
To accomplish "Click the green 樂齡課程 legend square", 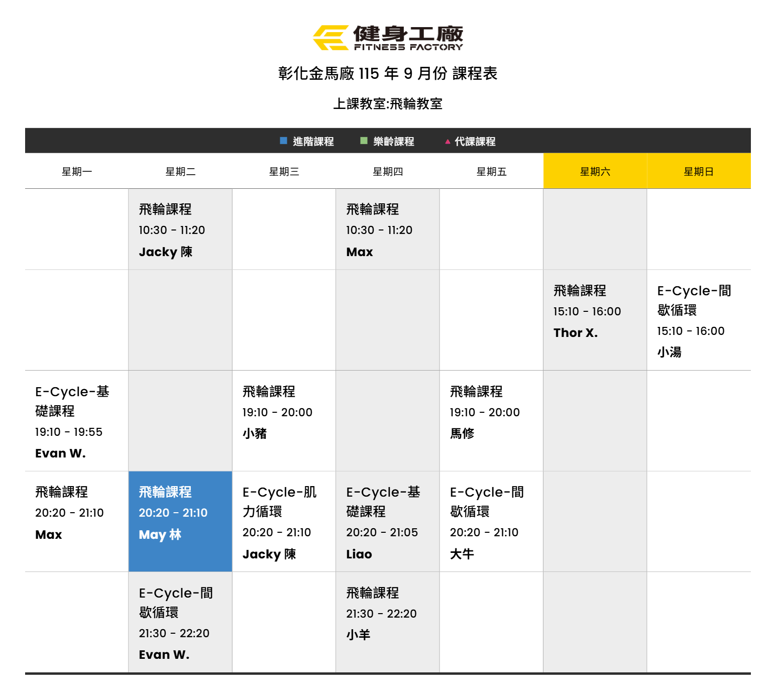I will [x=364, y=141].
